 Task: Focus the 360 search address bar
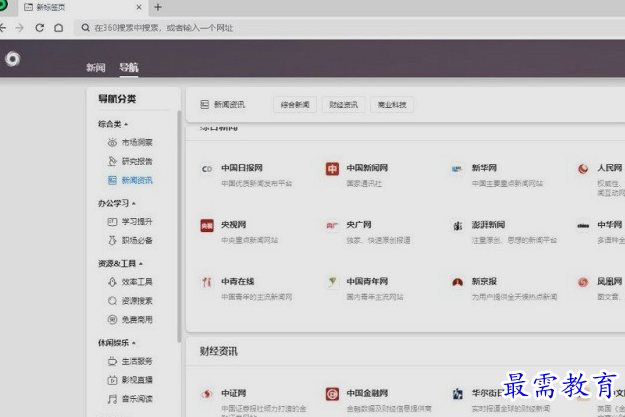tap(351, 28)
